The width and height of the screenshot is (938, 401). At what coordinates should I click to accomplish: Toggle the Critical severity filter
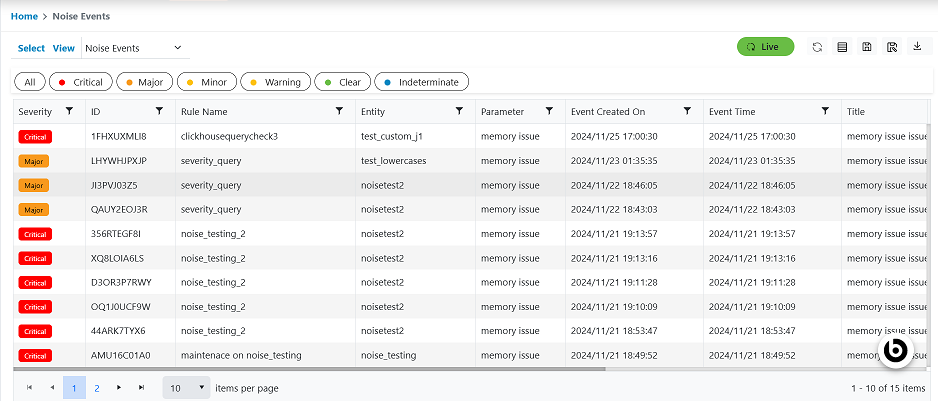81,82
